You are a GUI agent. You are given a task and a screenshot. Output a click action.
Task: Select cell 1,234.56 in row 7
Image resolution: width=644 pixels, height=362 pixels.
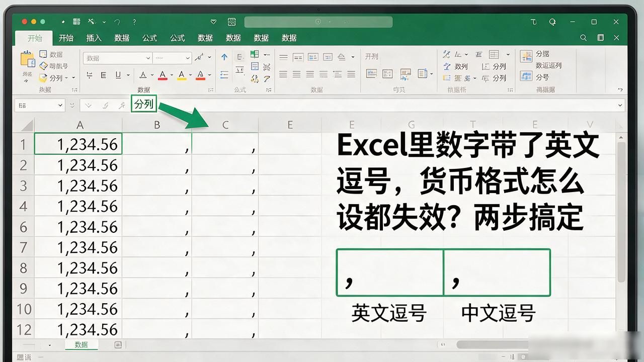point(78,247)
